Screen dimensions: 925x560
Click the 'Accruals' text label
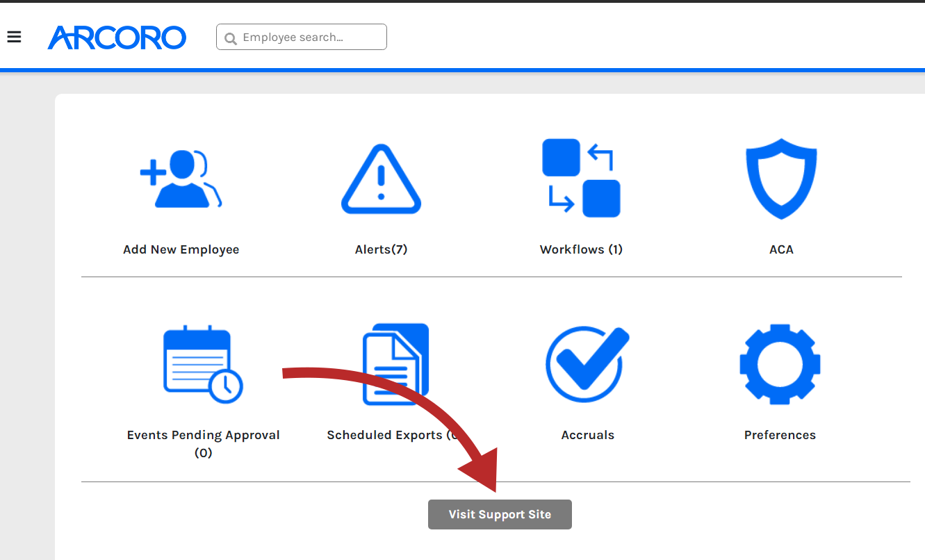click(x=587, y=435)
